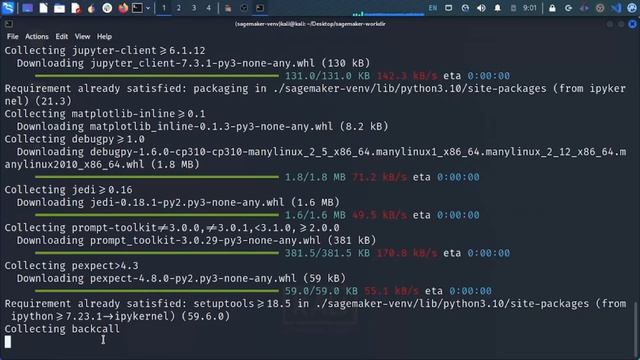
Task: Open the text editor launcher icon
Action: [x=43, y=8]
